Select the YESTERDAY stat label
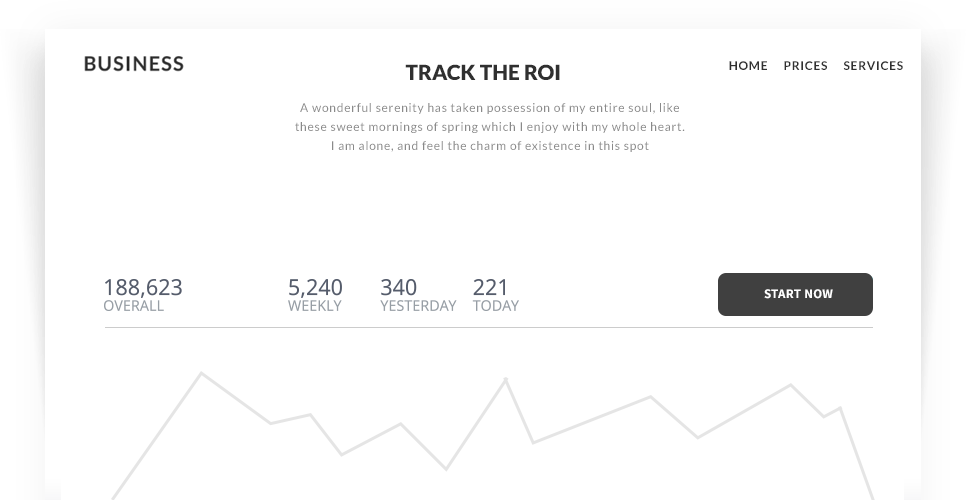The image size is (966, 500). (418, 306)
